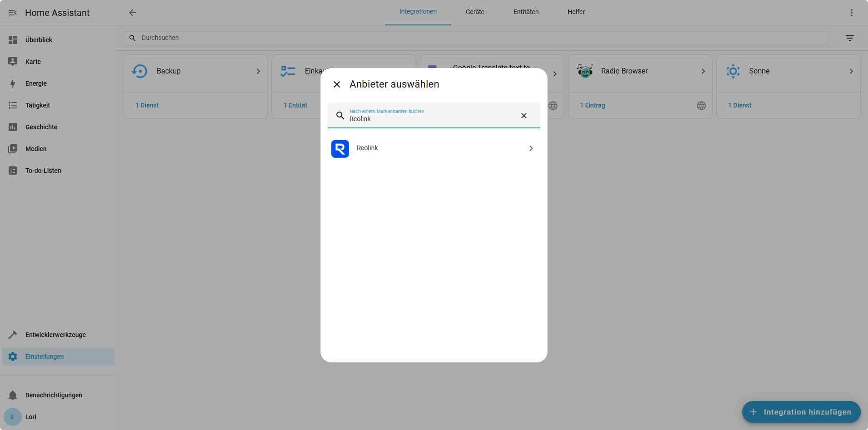
Task: Open Backup card chevron
Action: (258, 71)
